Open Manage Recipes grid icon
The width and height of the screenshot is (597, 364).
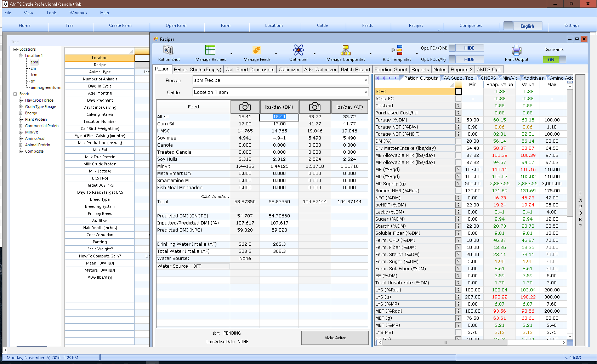[210, 50]
